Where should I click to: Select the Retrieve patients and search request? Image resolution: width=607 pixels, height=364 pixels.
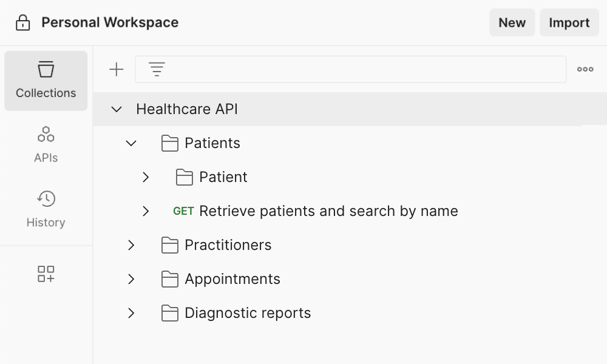(x=328, y=211)
